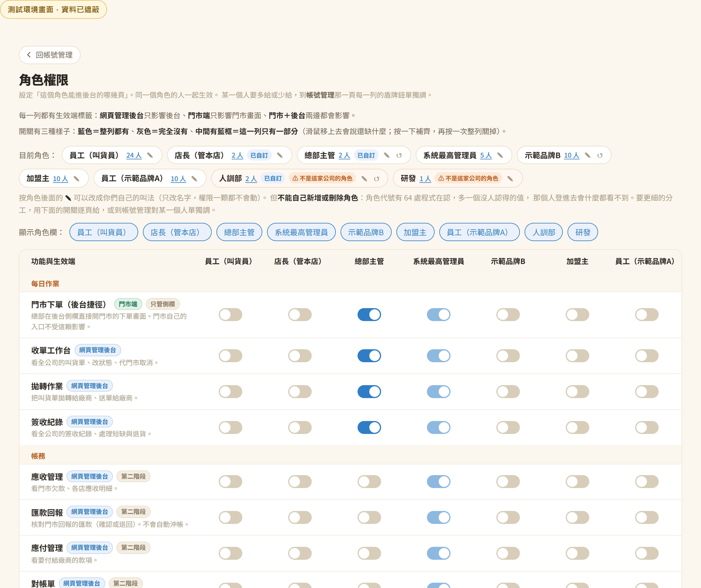Toggle 拋轉作業 for 店長(管本店)
This screenshot has width=701, height=588.
300,391
